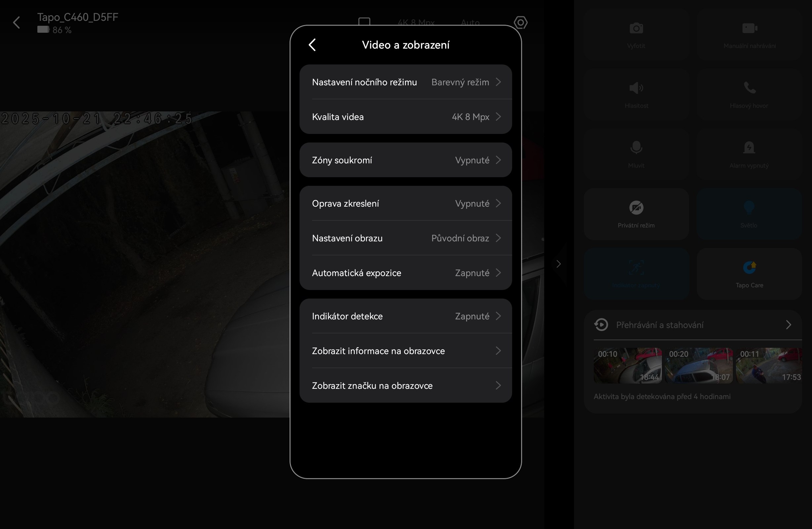The image size is (812, 529).
Task: Return to previous screen from Tapo_C460_D5FF
Action: point(17,23)
